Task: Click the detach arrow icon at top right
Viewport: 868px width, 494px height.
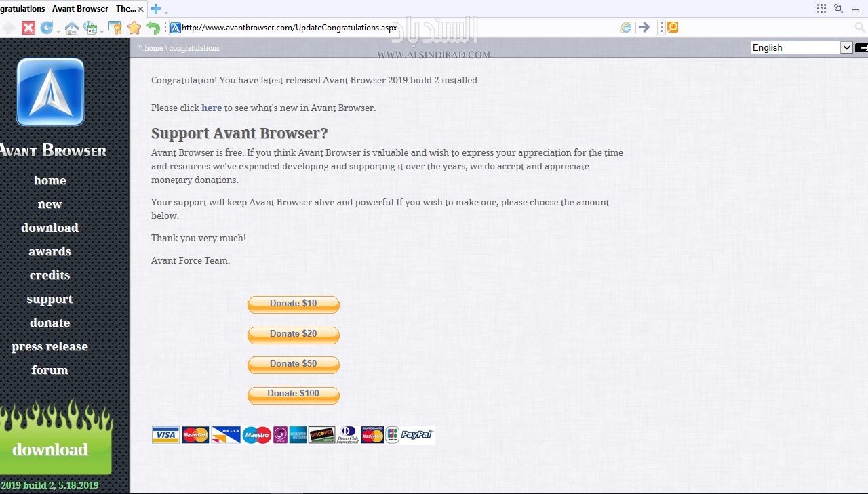Action: pyautogui.click(x=838, y=8)
